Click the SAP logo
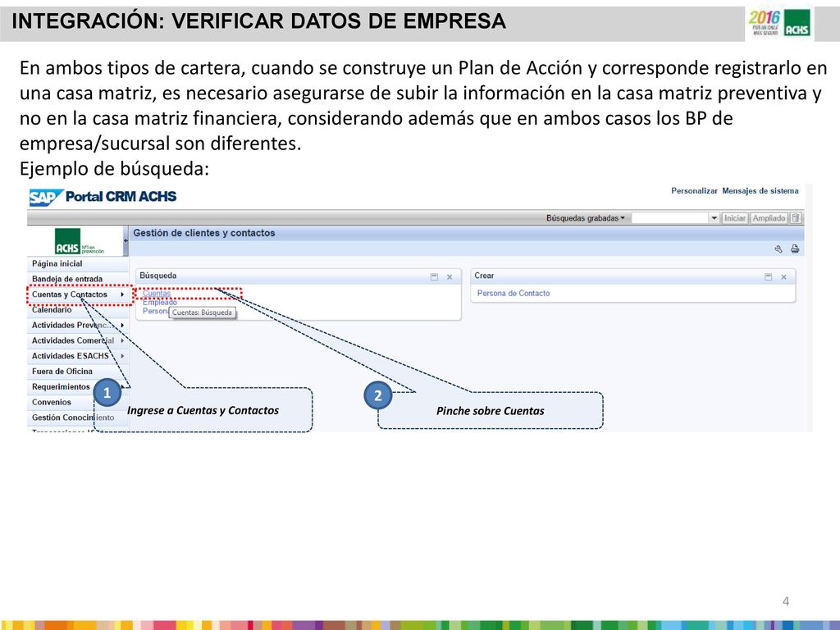The height and width of the screenshot is (630, 840). 46,197
